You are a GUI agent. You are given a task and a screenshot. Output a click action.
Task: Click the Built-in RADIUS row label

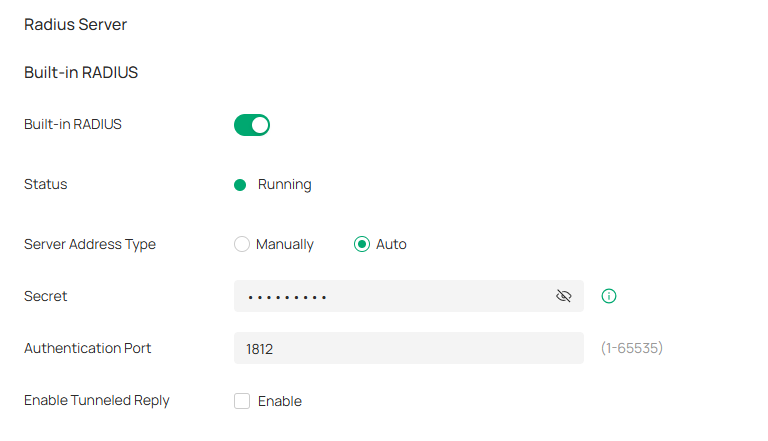[x=73, y=125]
